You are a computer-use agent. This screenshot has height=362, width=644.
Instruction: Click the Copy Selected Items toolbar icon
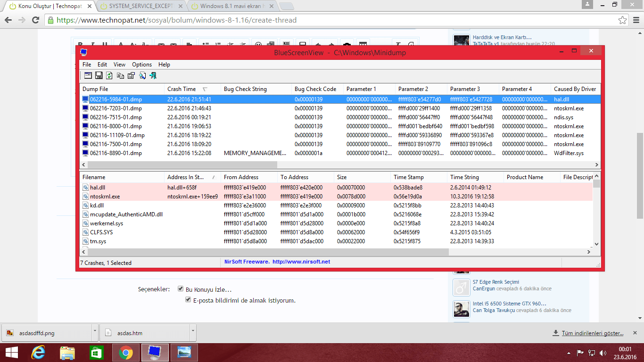click(x=120, y=75)
